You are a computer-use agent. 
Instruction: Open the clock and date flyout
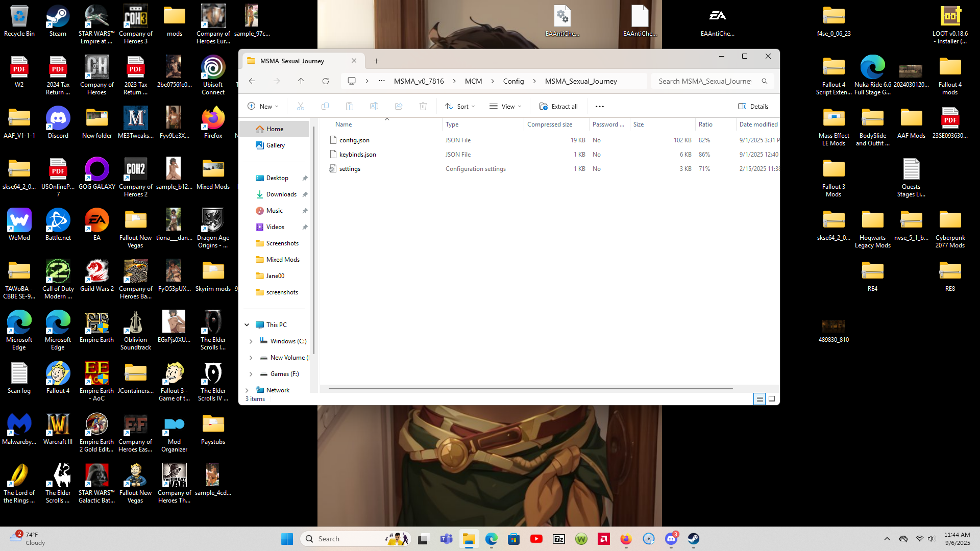coord(957,539)
